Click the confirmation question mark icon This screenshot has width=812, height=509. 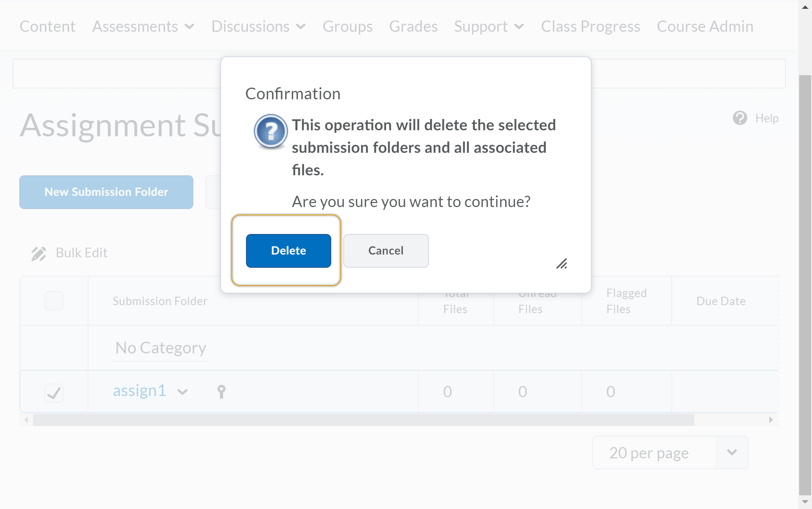[271, 131]
